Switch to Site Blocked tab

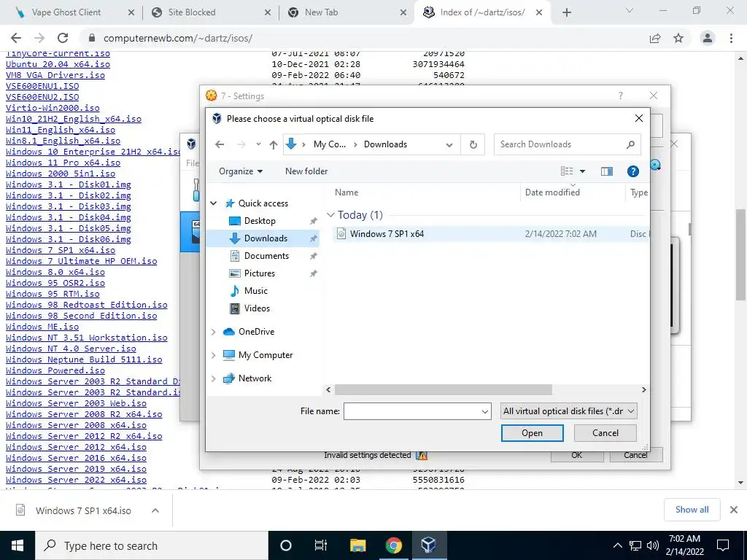pyautogui.click(x=192, y=12)
